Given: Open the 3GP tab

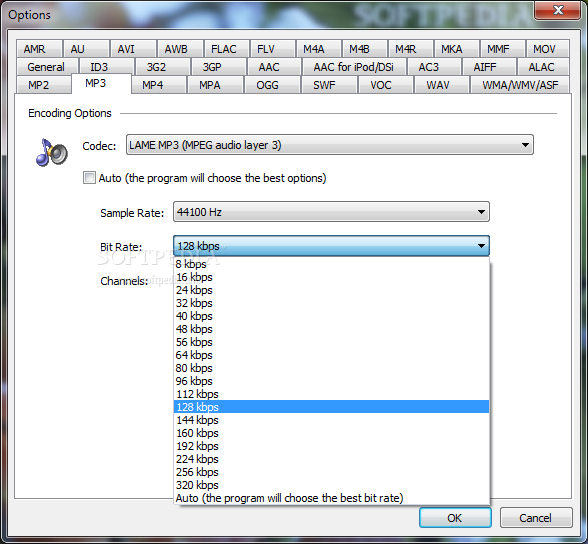Looking at the screenshot, I should pos(219,67).
